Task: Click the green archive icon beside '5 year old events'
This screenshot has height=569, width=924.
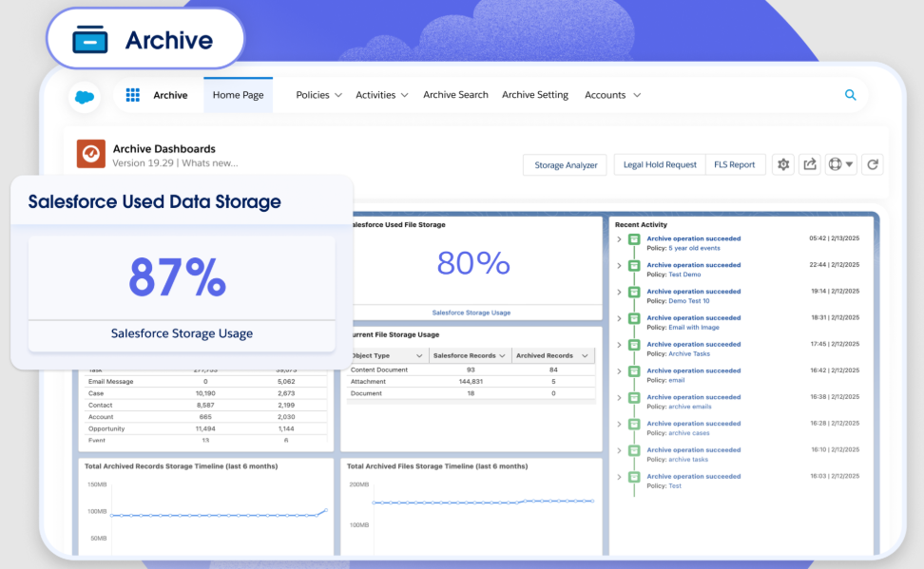Action: [634, 239]
